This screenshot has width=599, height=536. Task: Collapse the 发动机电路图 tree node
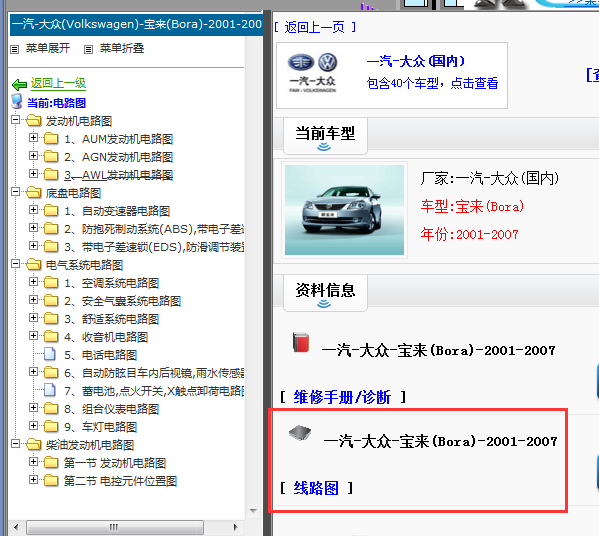coord(16,120)
